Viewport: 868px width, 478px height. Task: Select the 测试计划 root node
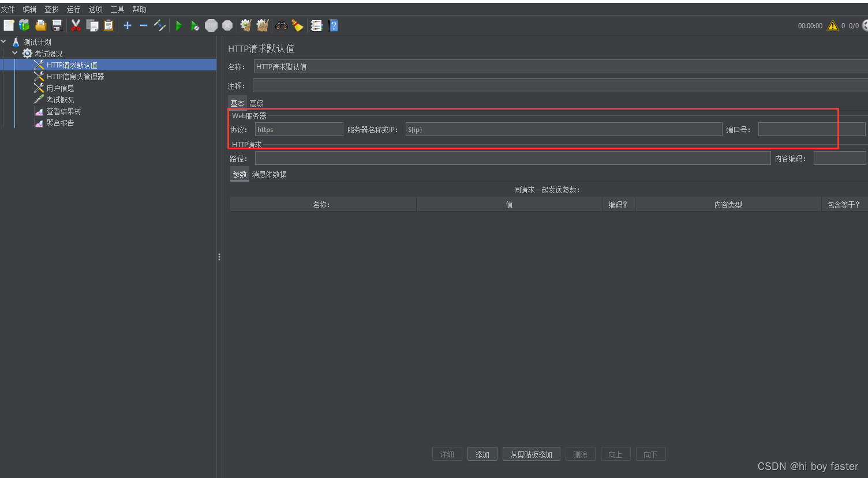point(37,42)
